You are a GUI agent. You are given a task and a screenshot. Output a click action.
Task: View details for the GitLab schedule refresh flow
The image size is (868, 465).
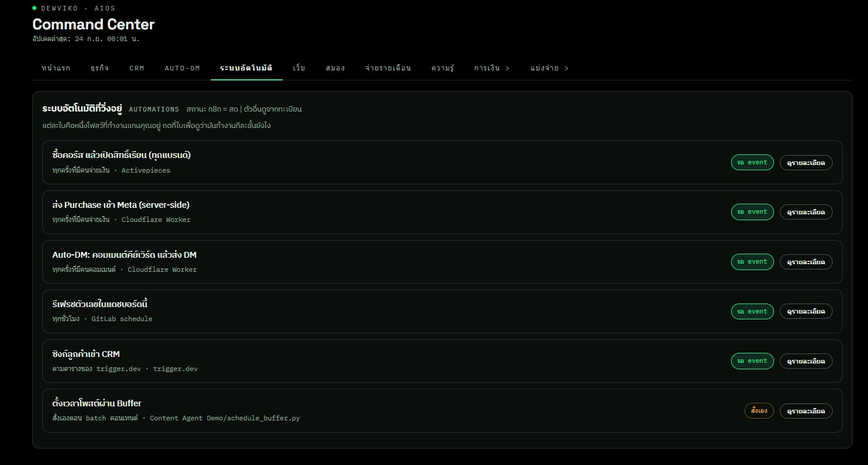(x=806, y=311)
